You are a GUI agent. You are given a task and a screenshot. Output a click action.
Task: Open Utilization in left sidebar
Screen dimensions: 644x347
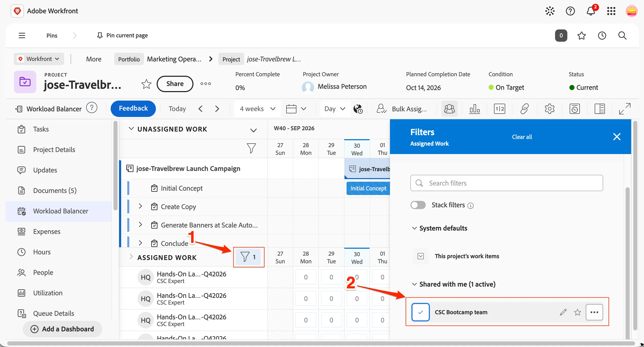tap(48, 293)
